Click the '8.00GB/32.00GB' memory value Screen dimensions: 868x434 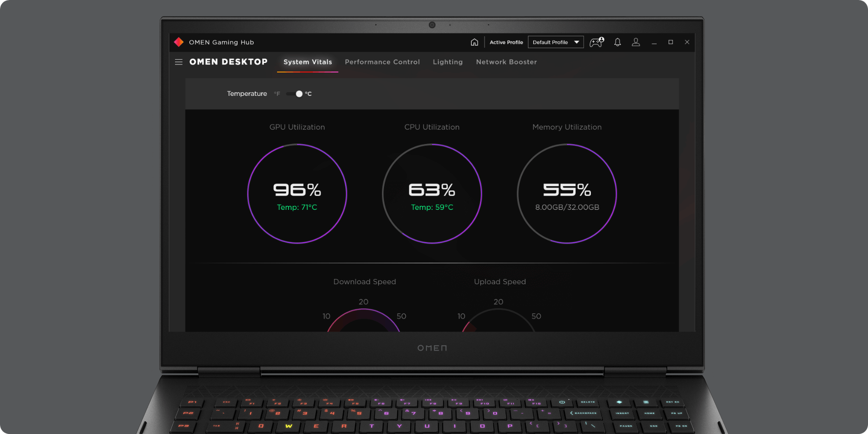(567, 207)
